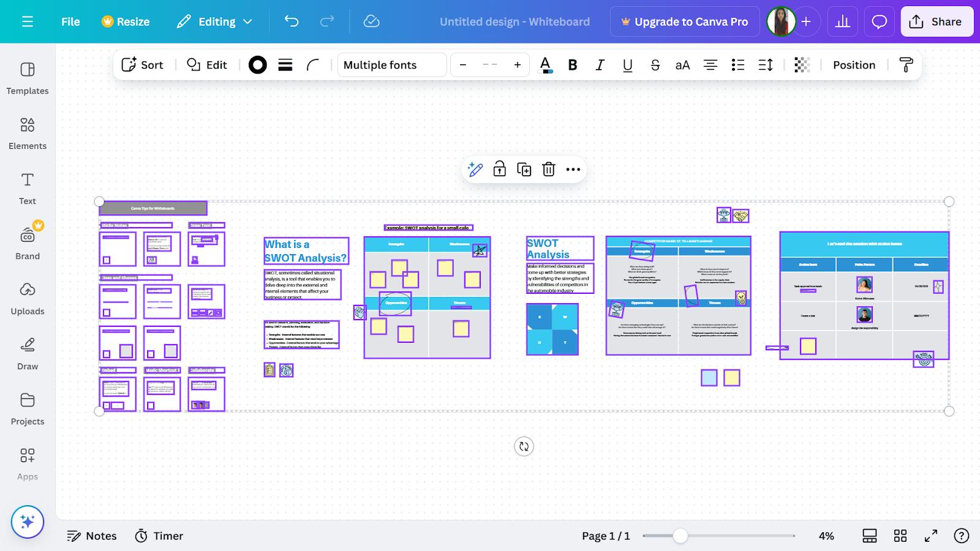Image resolution: width=980 pixels, height=551 pixels.
Task: Toggle italic formatting
Action: pyautogui.click(x=600, y=65)
